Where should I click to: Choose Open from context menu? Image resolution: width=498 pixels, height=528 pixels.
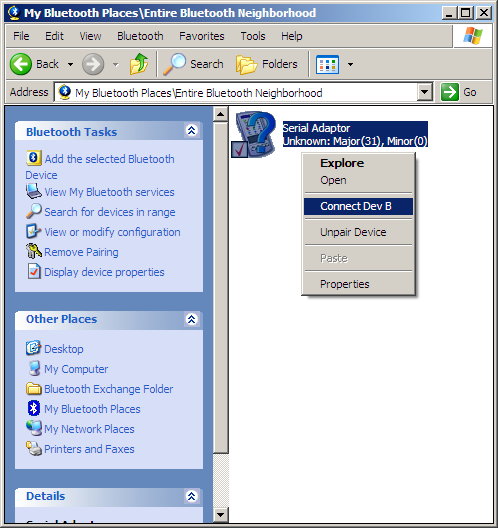coord(358,180)
